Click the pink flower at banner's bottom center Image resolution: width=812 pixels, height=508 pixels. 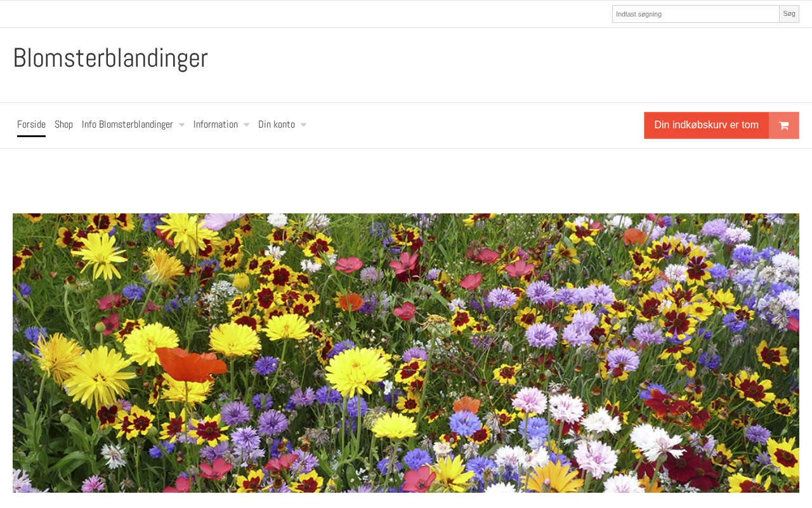[x=419, y=479]
